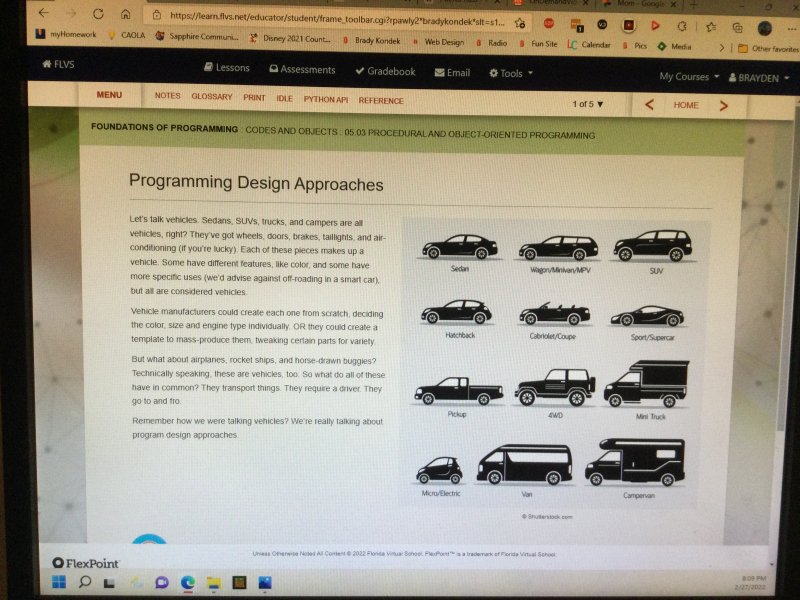Open the Lessons menu item
Viewport: 800px width, 600px height.
[x=227, y=67]
